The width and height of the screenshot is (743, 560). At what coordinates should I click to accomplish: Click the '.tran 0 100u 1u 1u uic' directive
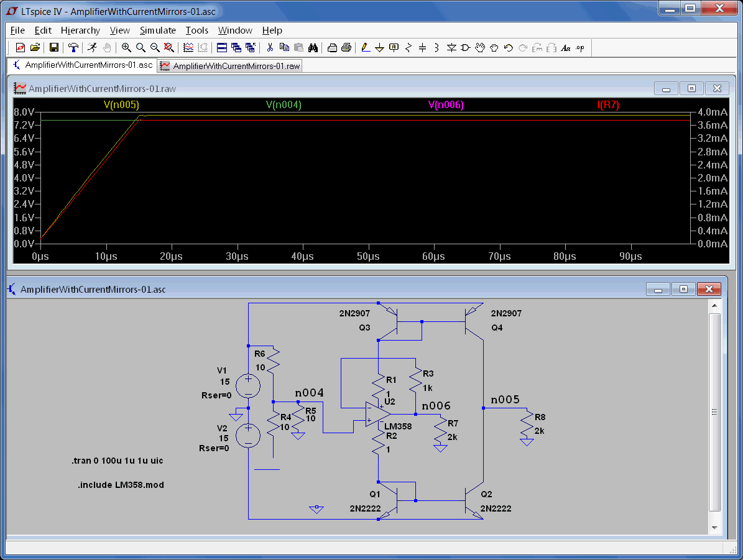point(118,461)
